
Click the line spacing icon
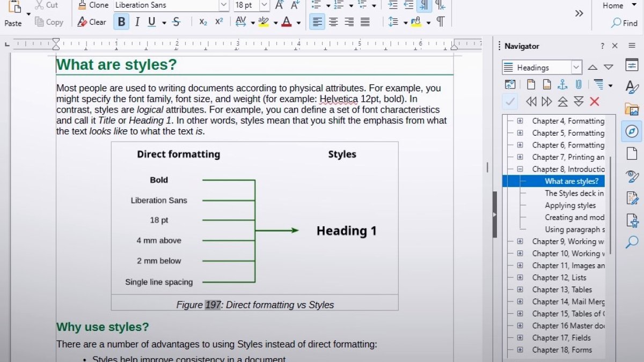coord(392,22)
